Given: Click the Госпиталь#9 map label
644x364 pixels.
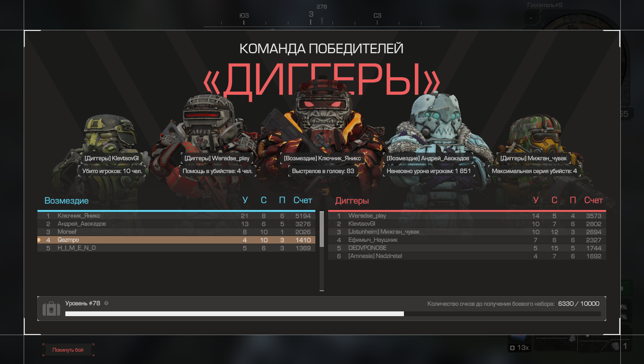Looking at the screenshot, I should [x=545, y=5].
